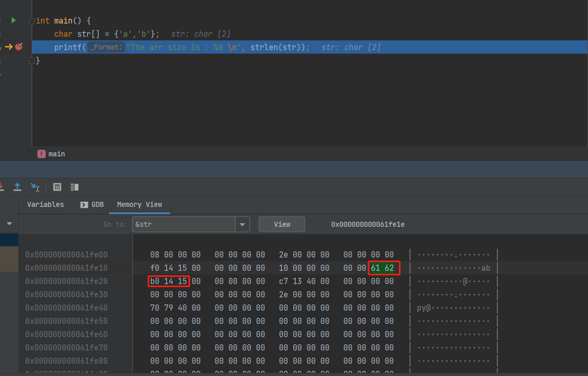Viewport: 588px width, 376px height.
Task: Click bytes 10 00 00 00 in fe10 row
Action: click(x=304, y=268)
